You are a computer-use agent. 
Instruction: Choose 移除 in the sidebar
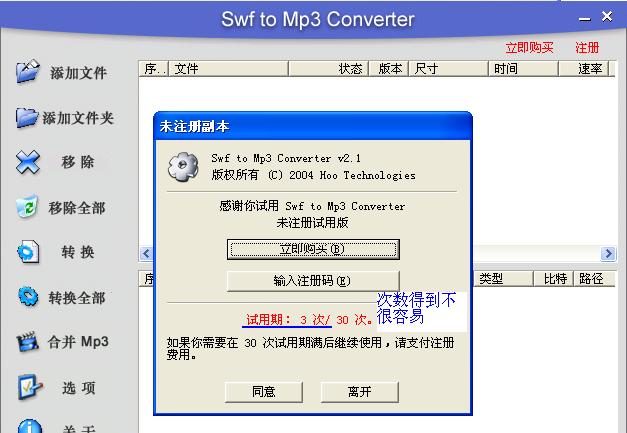(78, 162)
